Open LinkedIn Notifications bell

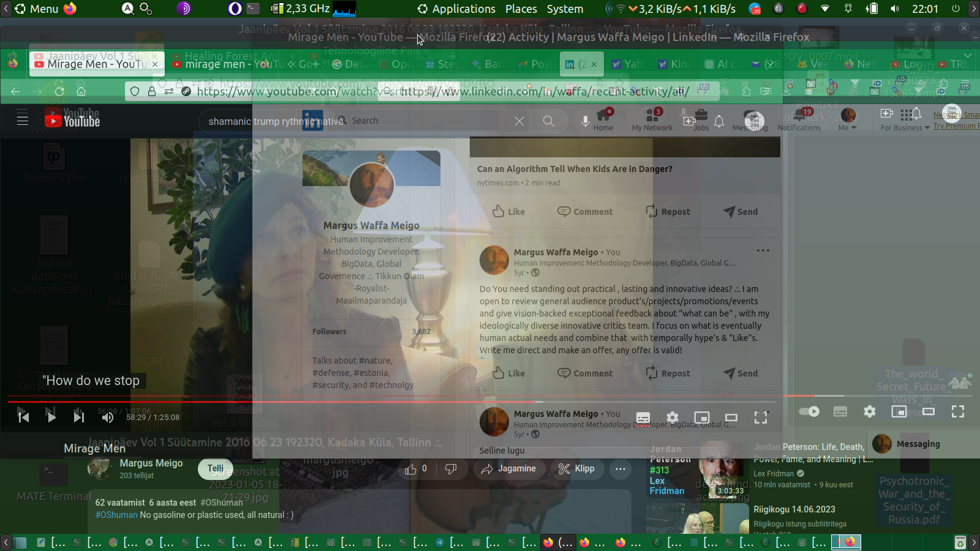(799, 119)
